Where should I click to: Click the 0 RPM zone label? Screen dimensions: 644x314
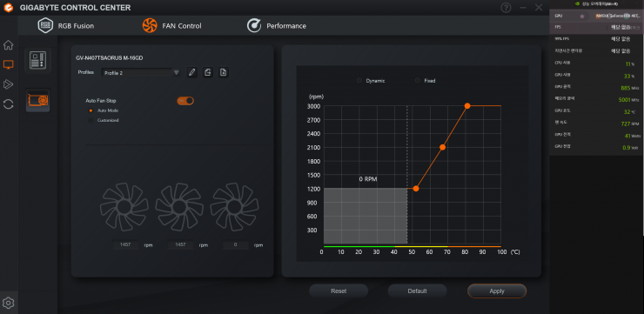pos(368,179)
